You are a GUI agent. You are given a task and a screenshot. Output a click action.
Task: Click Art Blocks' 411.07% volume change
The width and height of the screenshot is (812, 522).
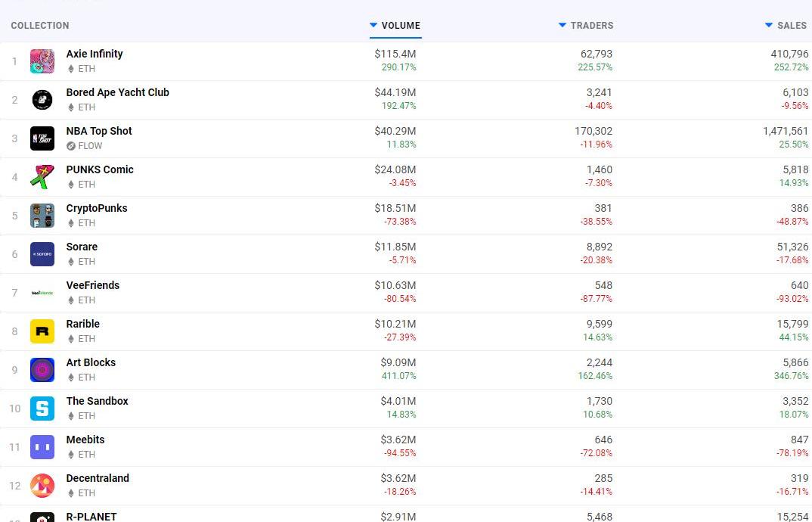(398, 376)
